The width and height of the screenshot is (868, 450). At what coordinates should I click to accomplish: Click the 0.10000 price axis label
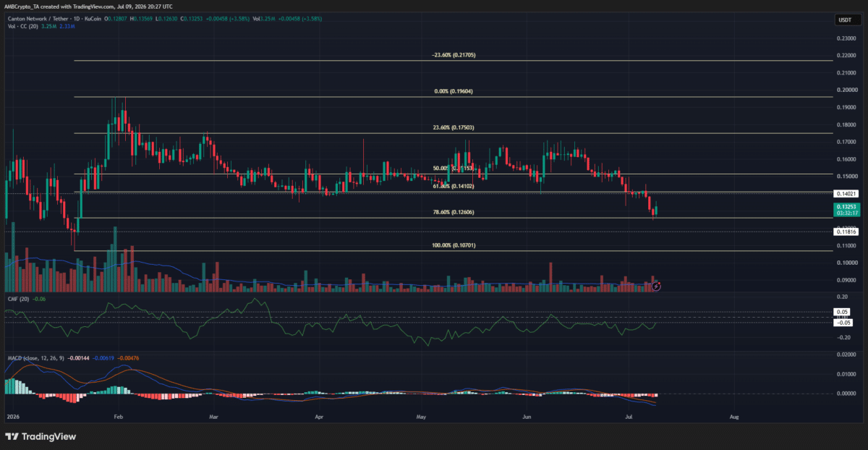pos(847,263)
